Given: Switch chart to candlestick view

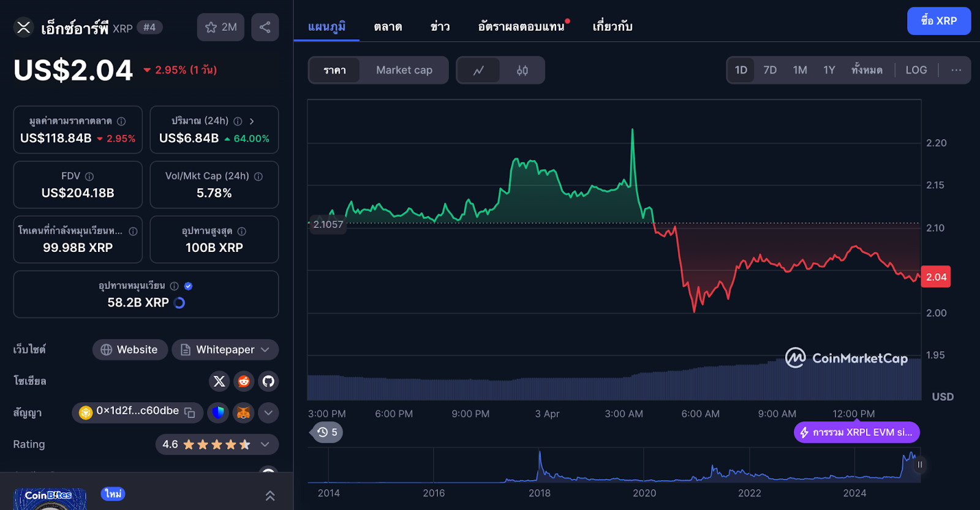Looking at the screenshot, I should pos(522,70).
